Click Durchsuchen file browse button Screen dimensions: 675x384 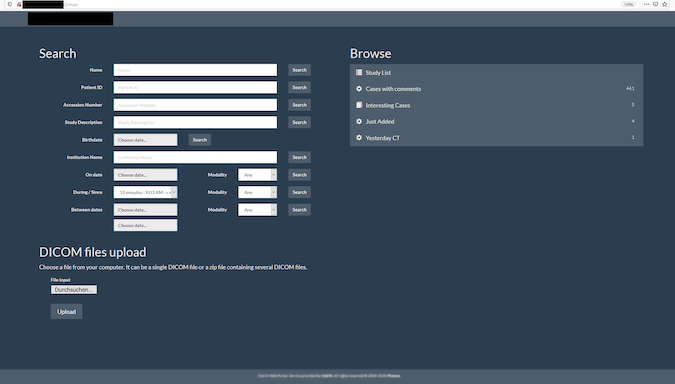click(74, 290)
